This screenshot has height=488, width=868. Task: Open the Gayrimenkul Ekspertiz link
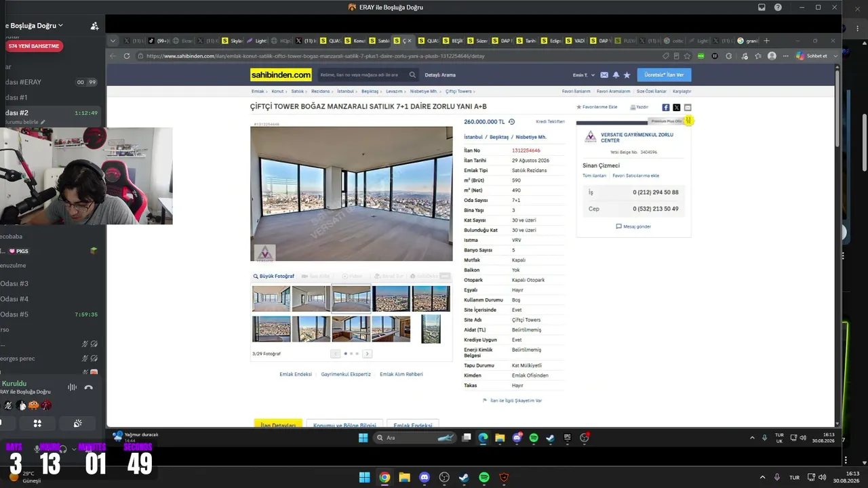346,374
